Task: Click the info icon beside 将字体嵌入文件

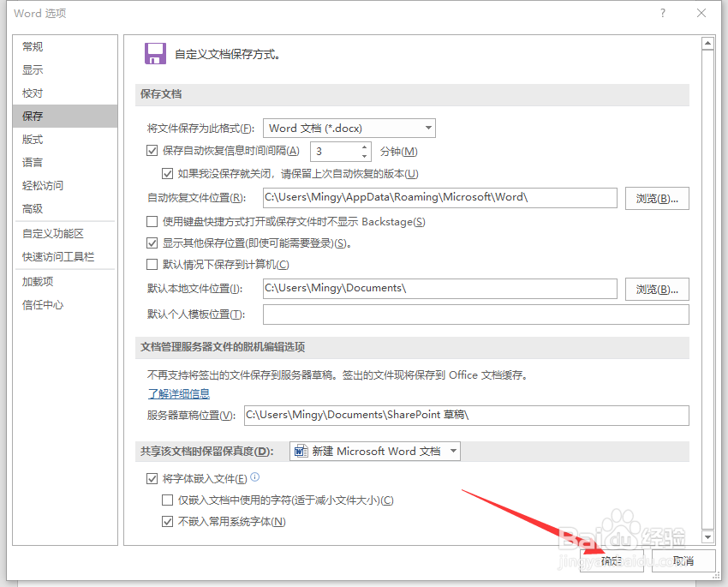Action: (255, 477)
